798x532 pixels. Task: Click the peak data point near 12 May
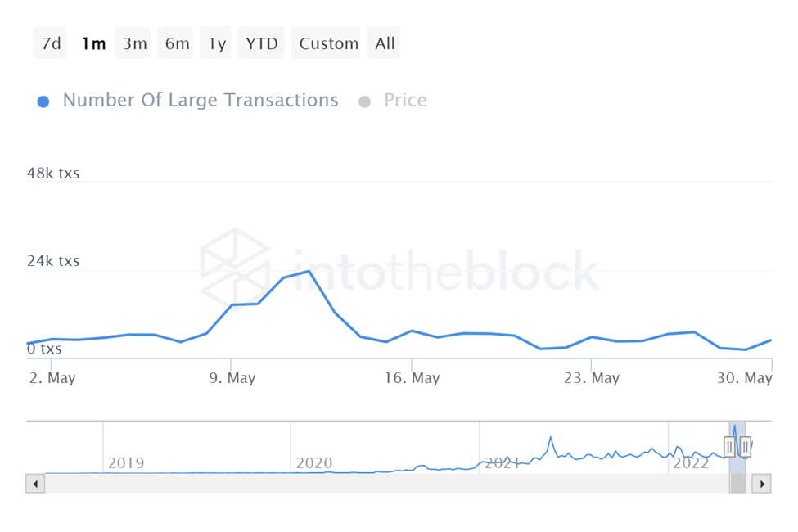[309, 271]
